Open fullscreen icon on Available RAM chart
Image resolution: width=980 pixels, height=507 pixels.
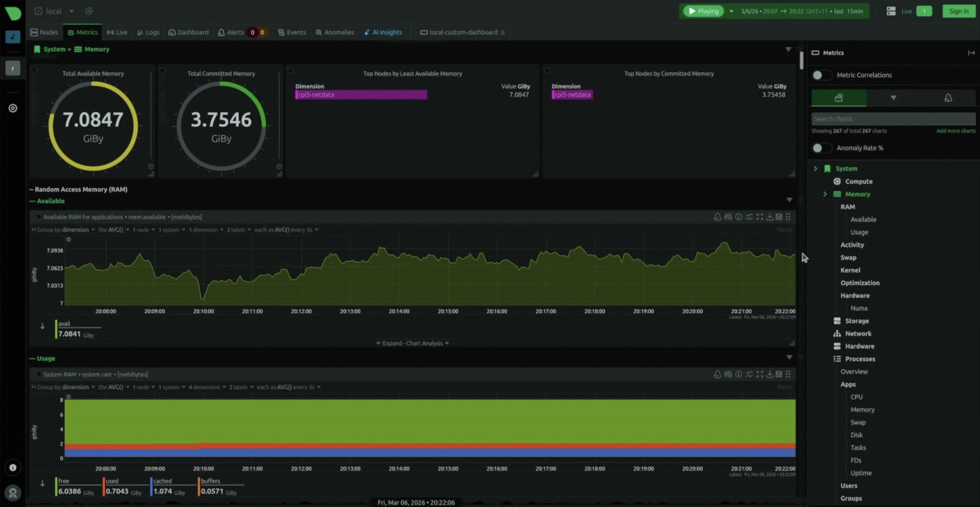(759, 217)
